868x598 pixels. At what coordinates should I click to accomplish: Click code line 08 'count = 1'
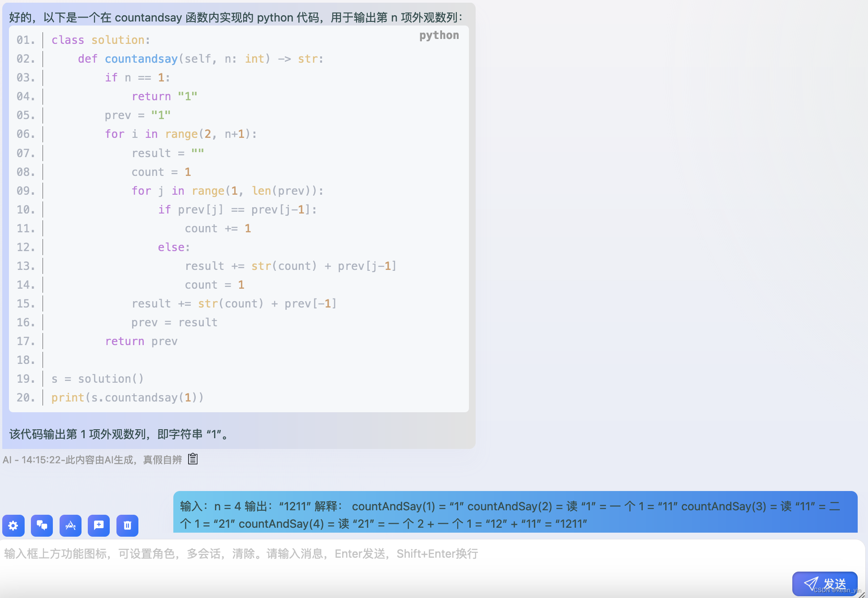pos(161,172)
